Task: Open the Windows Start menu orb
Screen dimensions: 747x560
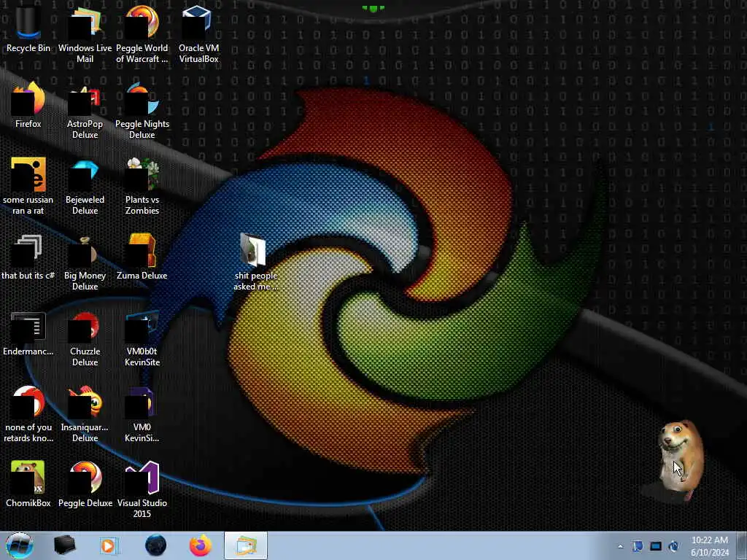Action: [20, 545]
